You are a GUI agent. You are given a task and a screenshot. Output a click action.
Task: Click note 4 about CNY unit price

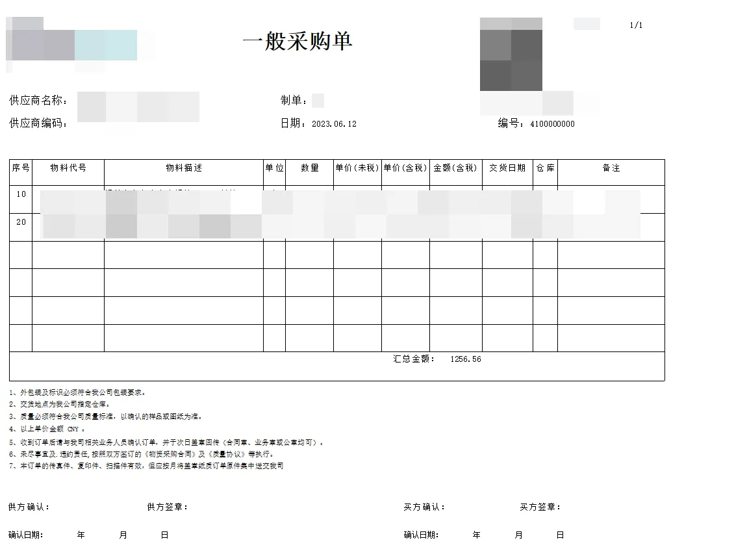click(x=47, y=429)
